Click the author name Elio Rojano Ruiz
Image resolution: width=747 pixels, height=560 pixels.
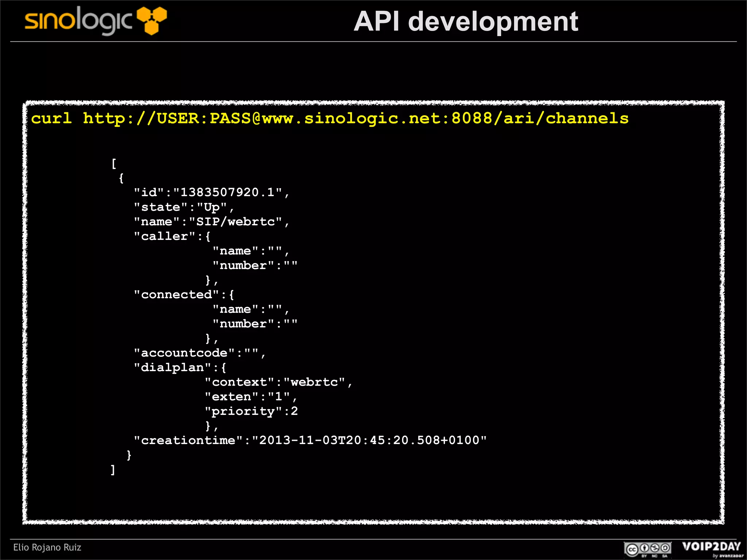coord(47,547)
